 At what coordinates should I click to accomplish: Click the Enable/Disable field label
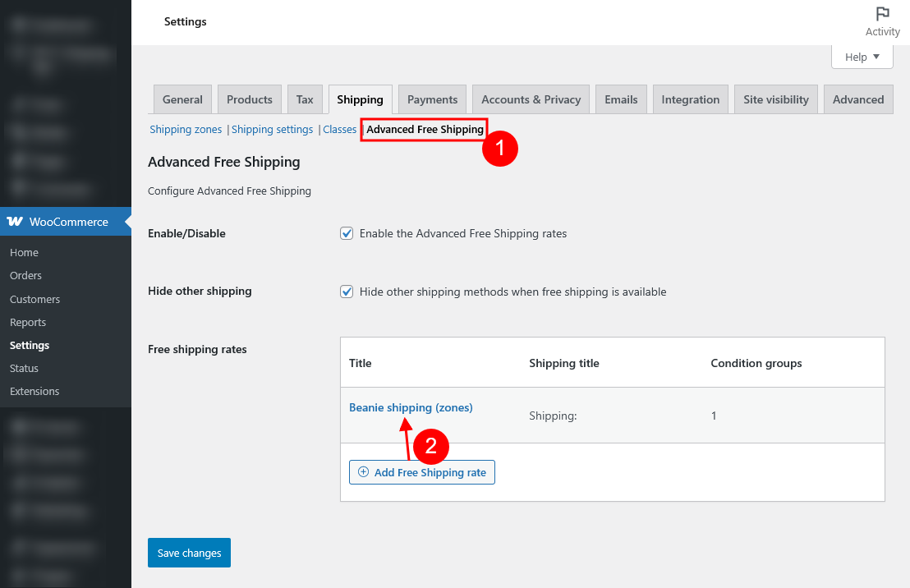pyautogui.click(x=187, y=233)
